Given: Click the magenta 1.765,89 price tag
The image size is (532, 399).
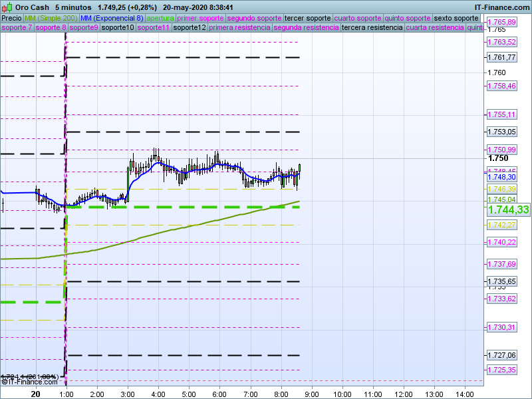Looking at the screenshot, I should tap(501, 23).
